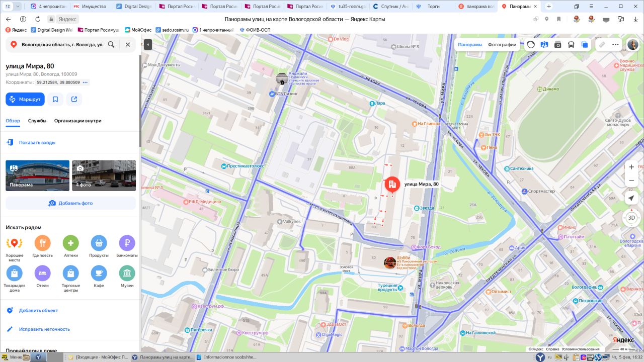Select the ruler measuring tool
Viewport: 644px width, 362px height.
point(602,45)
